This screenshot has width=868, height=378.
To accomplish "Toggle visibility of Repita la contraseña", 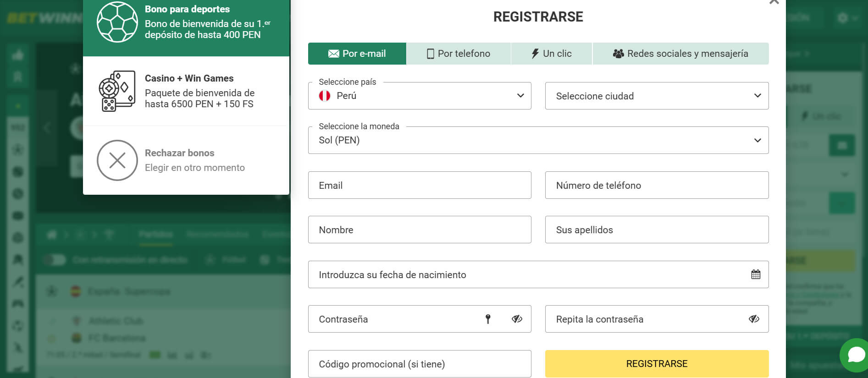I will point(754,319).
